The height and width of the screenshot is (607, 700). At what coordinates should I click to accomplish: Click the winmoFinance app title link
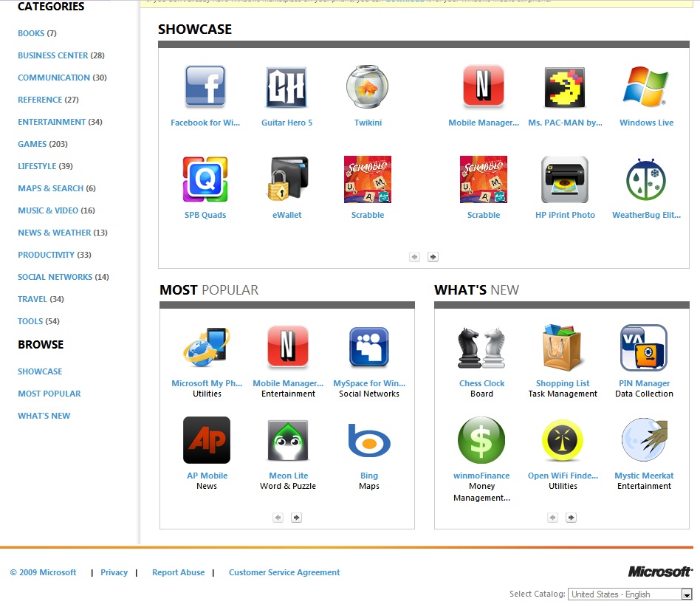(x=481, y=476)
